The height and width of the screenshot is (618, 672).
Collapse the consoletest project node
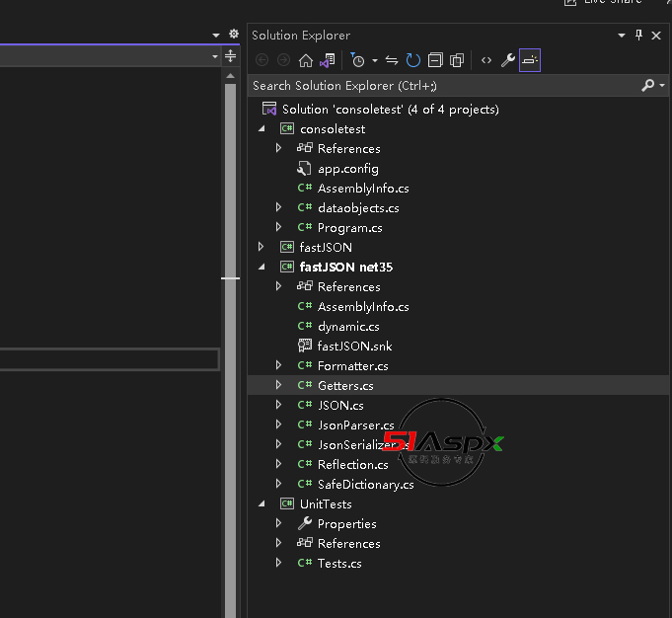(x=261, y=128)
